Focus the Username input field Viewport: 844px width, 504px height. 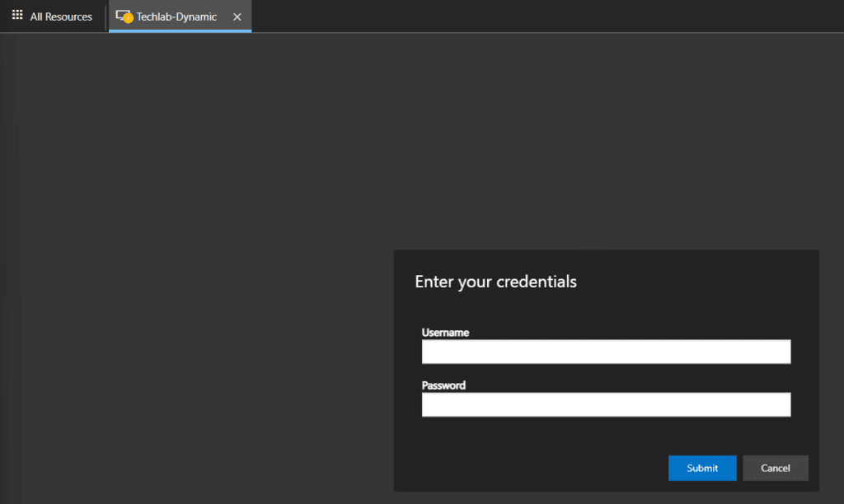point(606,352)
